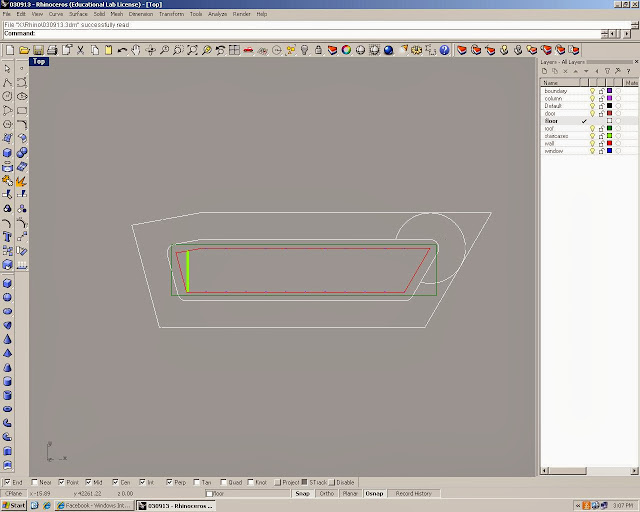Create a new layer in Layers panel
This screenshot has height=512, width=640.
544,71
